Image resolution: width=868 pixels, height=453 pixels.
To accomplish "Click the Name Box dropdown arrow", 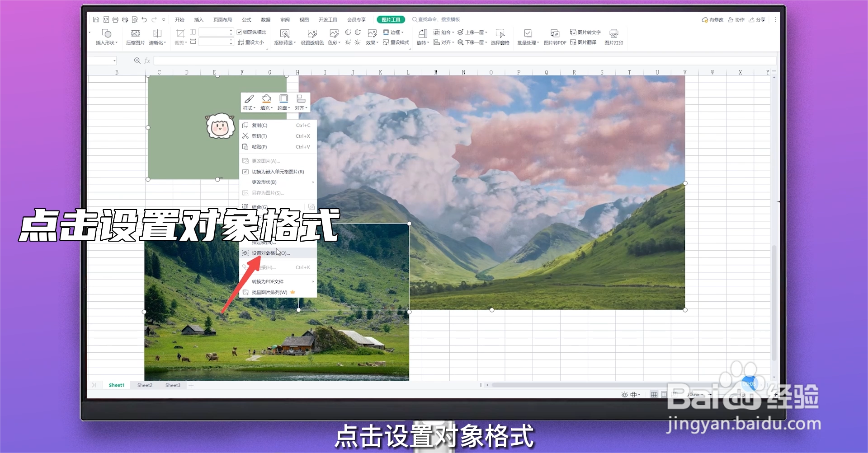I will click(x=114, y=61).
